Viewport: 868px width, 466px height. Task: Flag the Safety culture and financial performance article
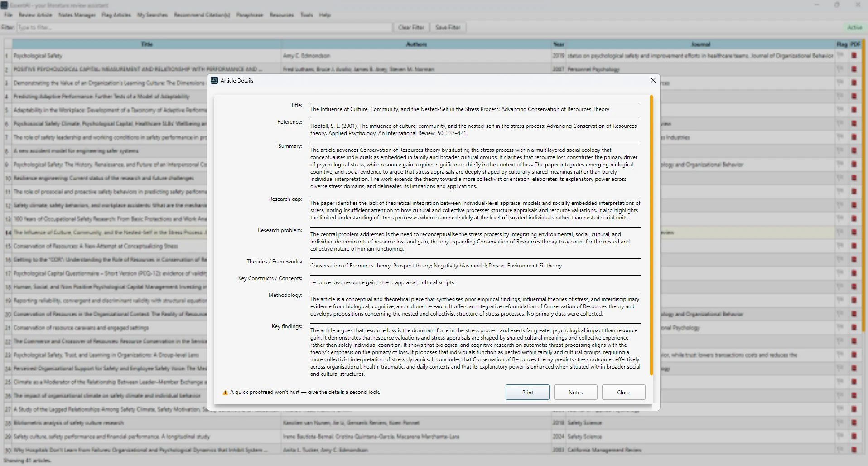coord(840,437)
